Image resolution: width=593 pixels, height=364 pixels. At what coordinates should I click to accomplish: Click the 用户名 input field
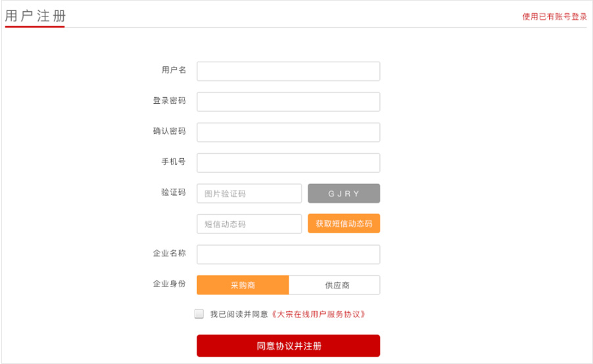click(288, 71)
